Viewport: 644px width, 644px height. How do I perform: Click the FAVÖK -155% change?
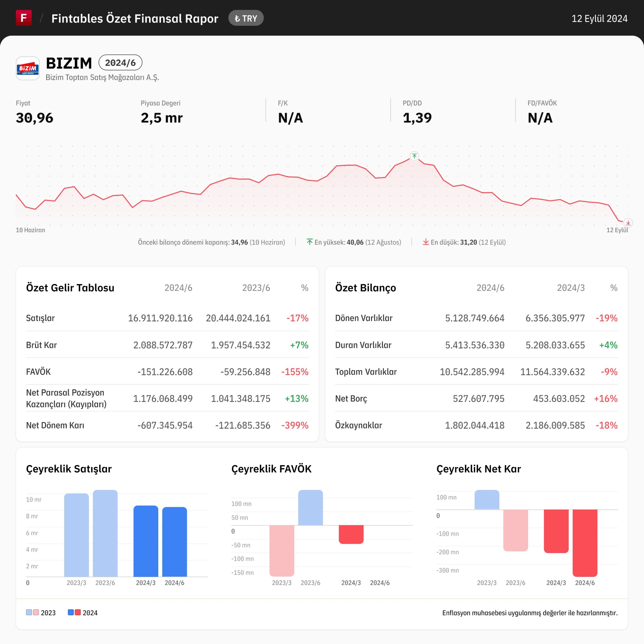click(295, 372)
